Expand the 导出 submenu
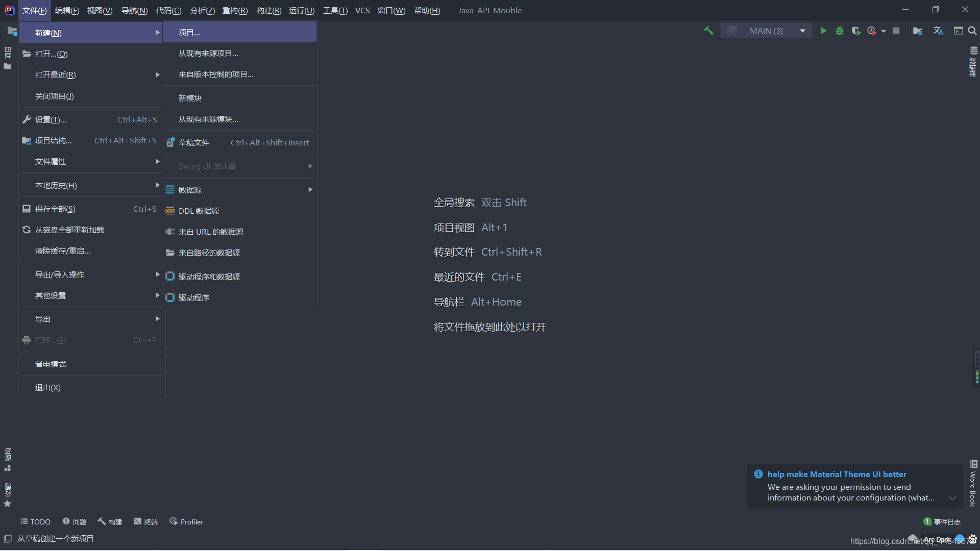 (x=91, y=319)
